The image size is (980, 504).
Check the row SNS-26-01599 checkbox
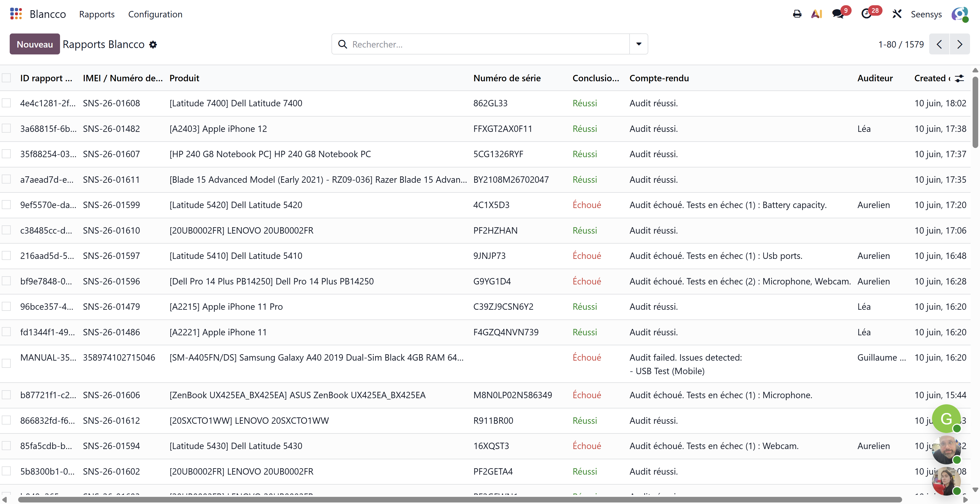tap(6, 205)
